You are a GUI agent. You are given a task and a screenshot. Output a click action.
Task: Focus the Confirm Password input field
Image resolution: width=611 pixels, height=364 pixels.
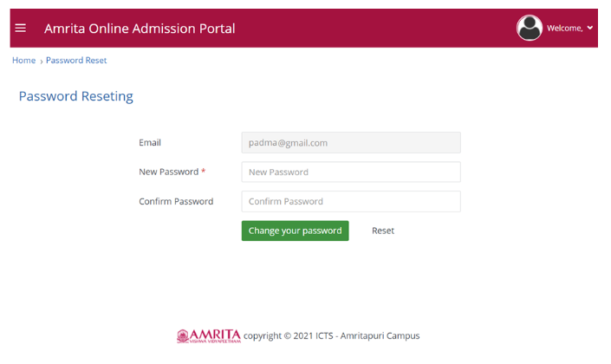[x=350, y=202]
